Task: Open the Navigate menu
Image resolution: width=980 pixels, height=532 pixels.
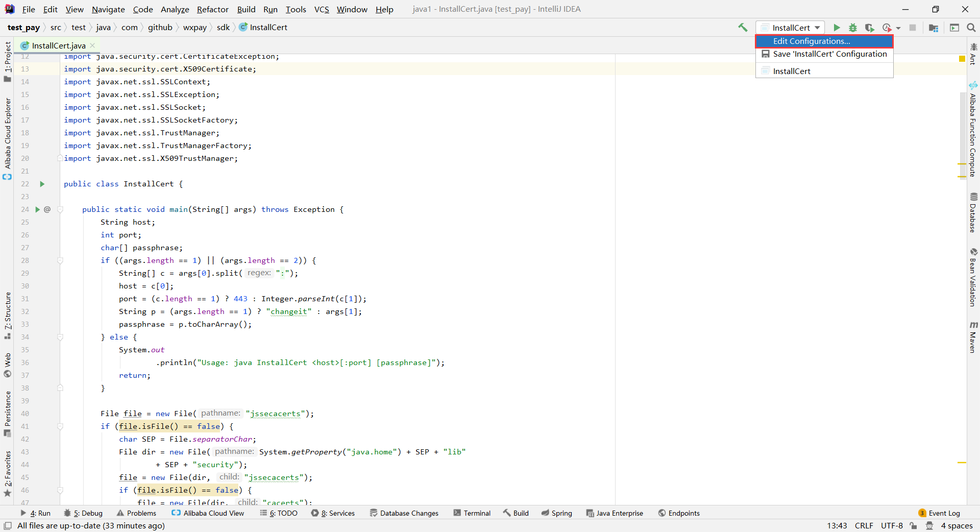Action: [108, 9]
